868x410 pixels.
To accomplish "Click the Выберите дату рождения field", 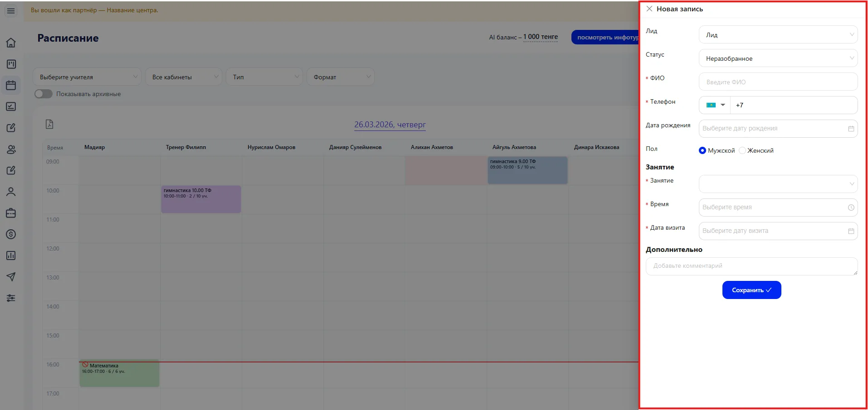I will [x=778, y=129].
